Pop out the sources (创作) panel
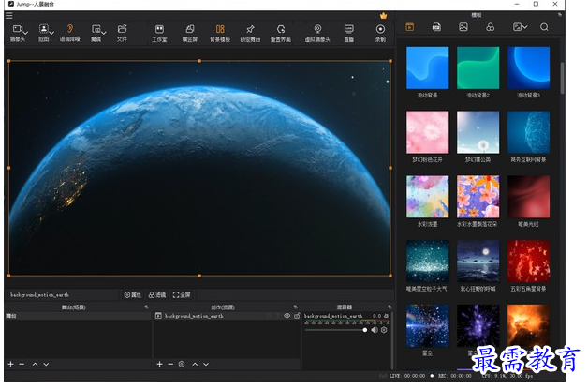The image size is (588, 389). point(296,307)
